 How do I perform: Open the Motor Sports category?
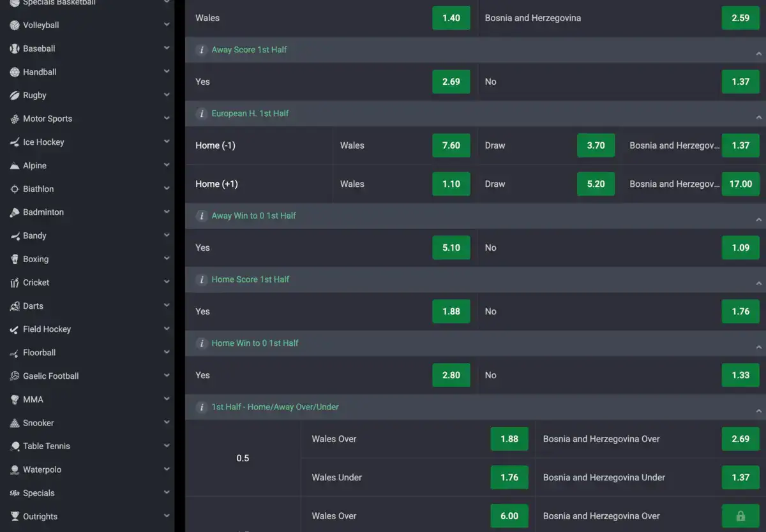[87, 119]
